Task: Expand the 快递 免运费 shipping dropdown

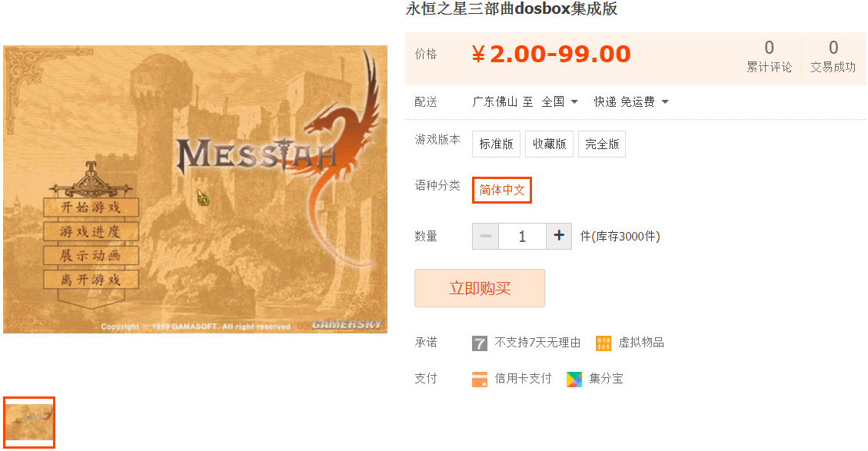Action: [631, 102]
